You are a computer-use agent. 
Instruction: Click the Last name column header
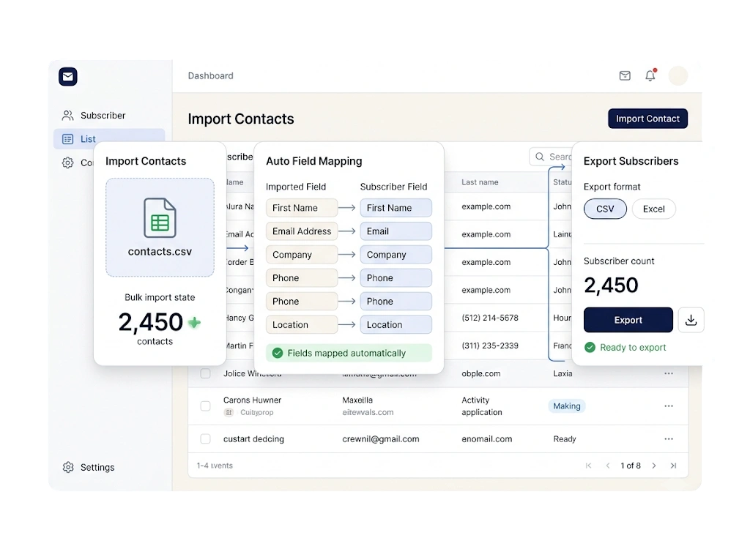[480, 182]
